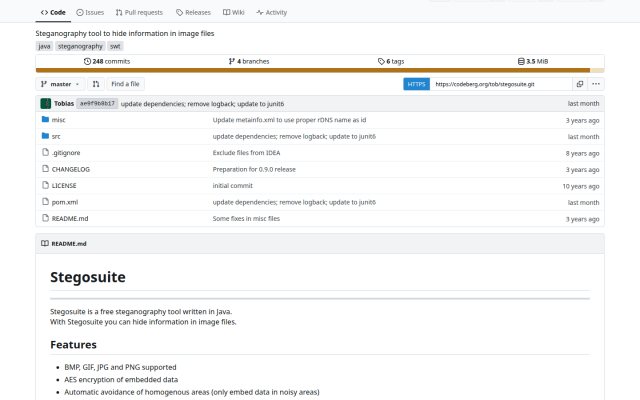Open the Releases tab
The image size is (640, 400).
(x=193, y=13)
